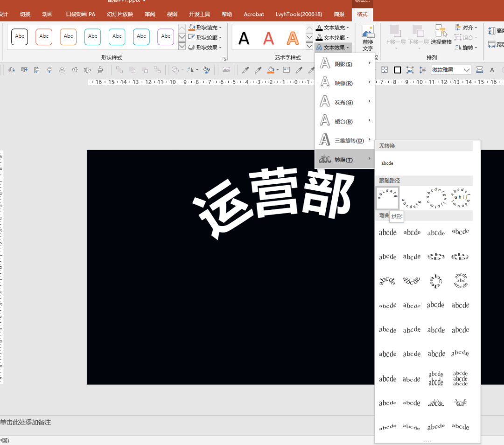Open the 视图 ribbon tab
The width and height of the screenshot is (504, 445).
point(172,14)
